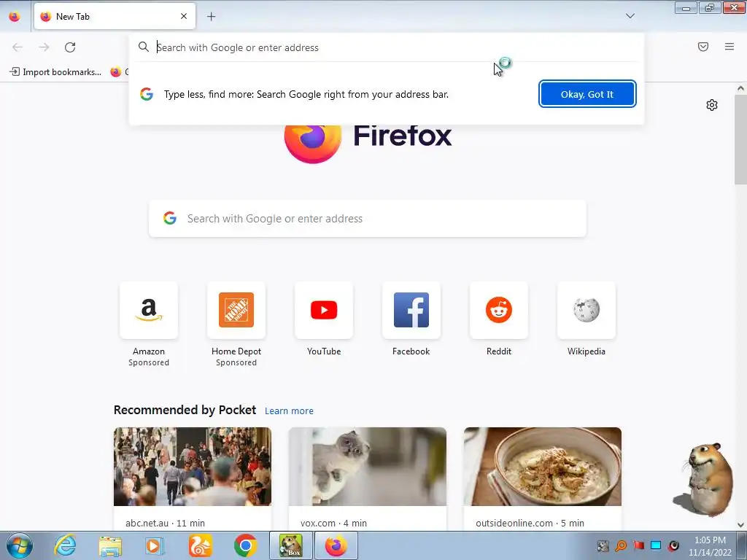Click the Okay, Got It button
The image size is (747, 560).
[x=587, y=94]
